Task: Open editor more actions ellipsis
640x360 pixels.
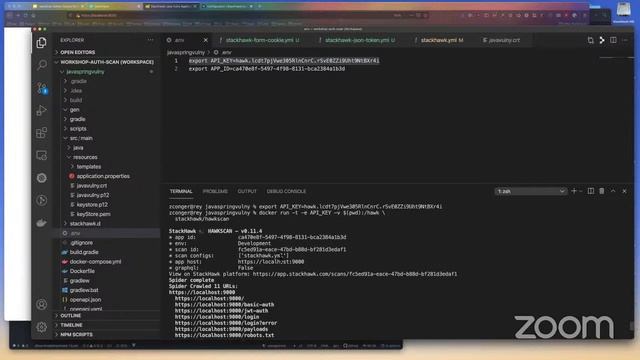Action: 625,40
